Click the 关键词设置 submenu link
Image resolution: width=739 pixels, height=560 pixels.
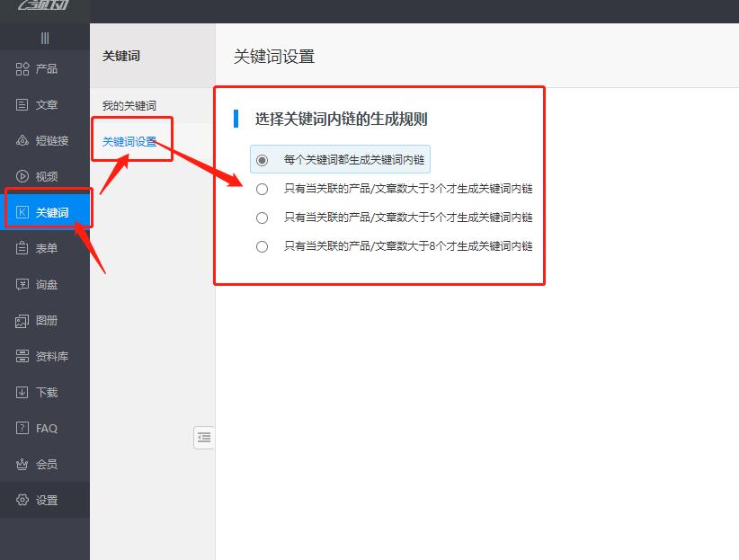129,142
